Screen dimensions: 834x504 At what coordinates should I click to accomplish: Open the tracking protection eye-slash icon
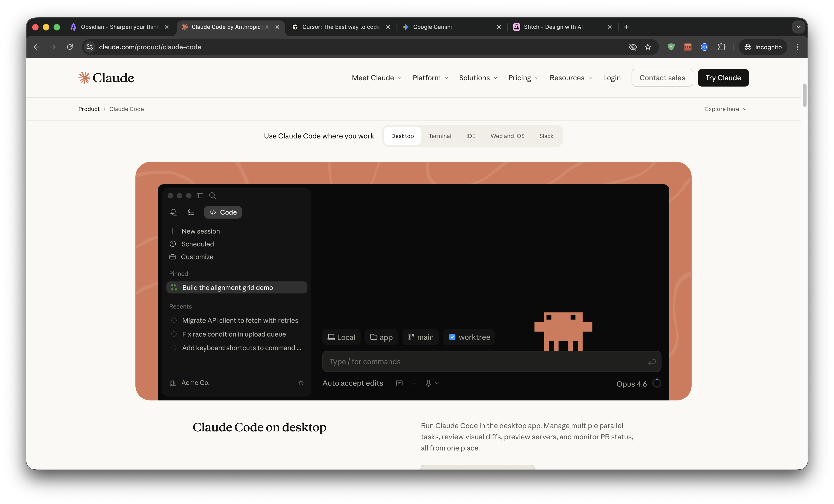[633, 47]
